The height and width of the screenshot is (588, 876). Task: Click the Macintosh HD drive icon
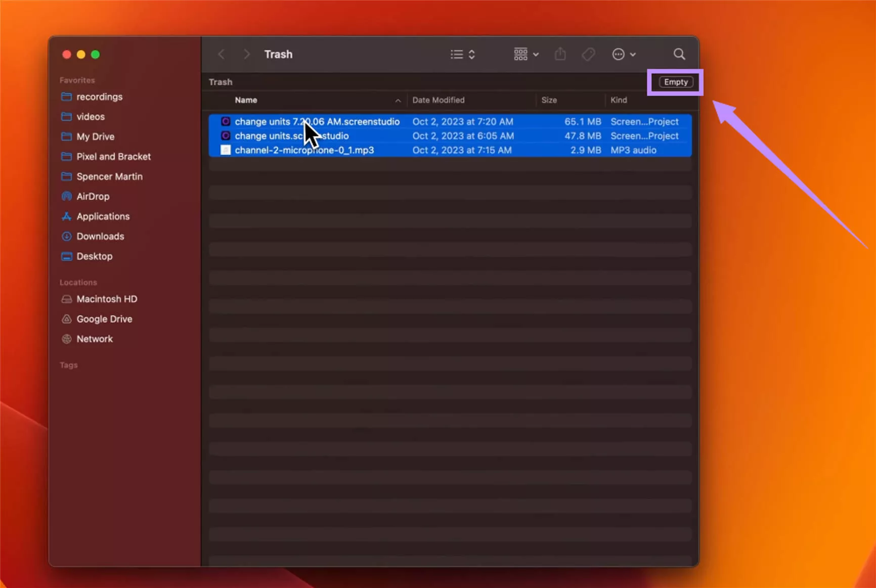click(x=66, y=299)
